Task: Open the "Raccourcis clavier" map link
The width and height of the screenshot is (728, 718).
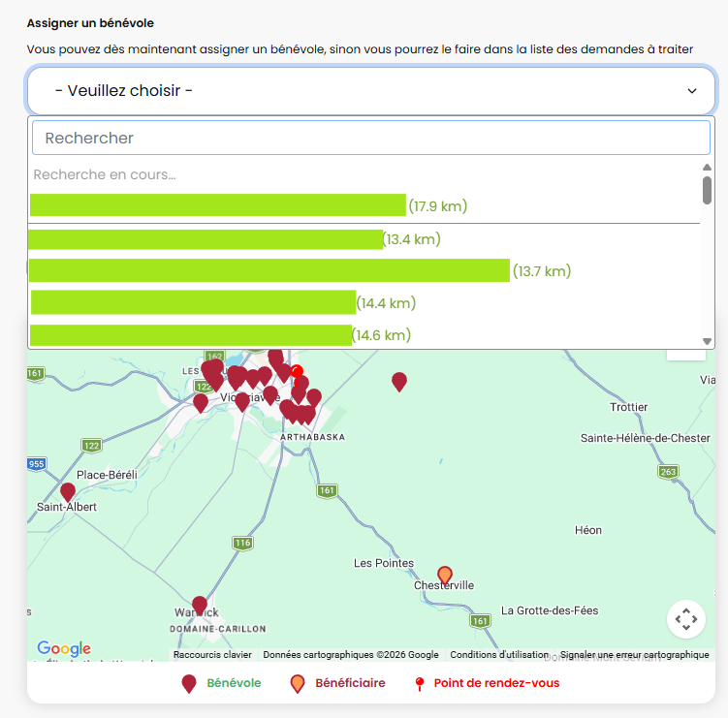Action: [212, 655]
